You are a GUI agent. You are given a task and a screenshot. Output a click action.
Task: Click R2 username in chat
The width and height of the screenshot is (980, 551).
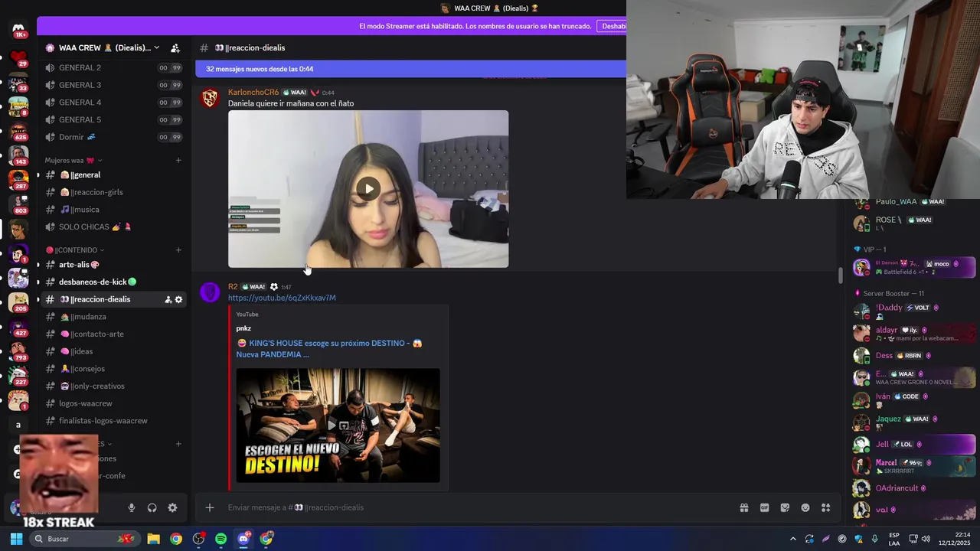(x=233, y=287)
